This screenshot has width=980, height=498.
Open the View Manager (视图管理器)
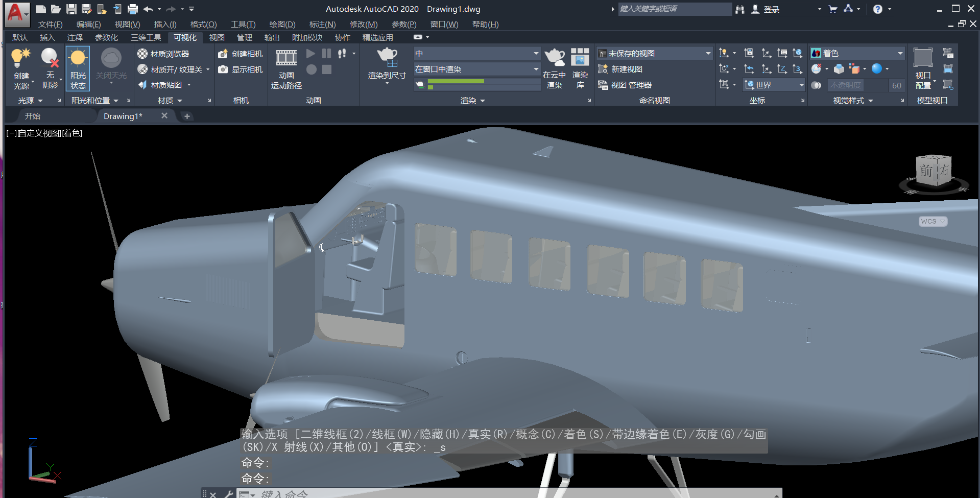[x=625, y=85]
